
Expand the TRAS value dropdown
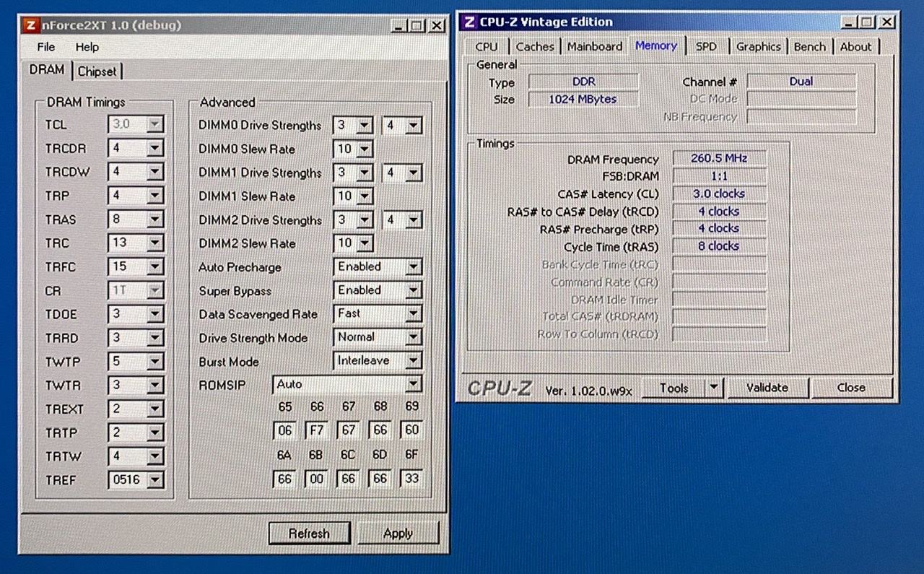click(x=136, y=219)
